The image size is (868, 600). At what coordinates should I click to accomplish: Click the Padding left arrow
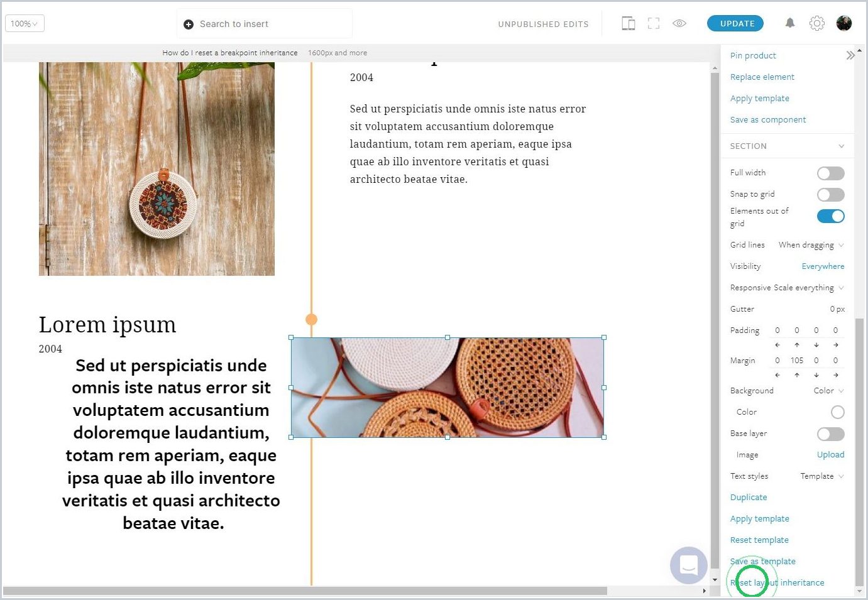[x=777, y=345]
